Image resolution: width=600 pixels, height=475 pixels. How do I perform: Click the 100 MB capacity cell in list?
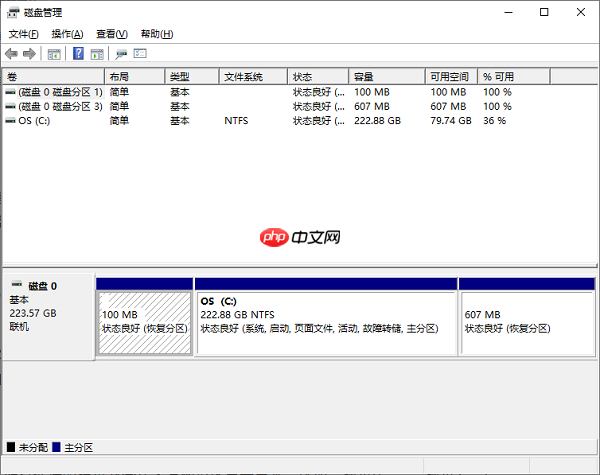pos(372,92)
